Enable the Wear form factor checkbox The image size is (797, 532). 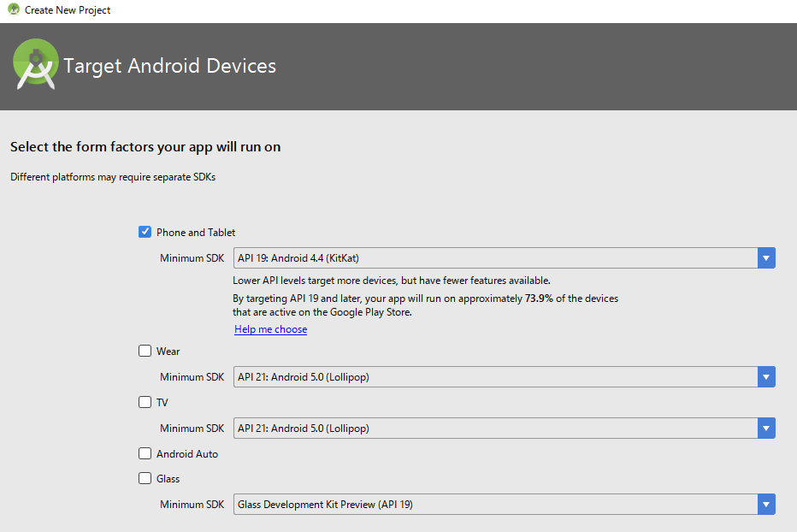pos(145,351)
